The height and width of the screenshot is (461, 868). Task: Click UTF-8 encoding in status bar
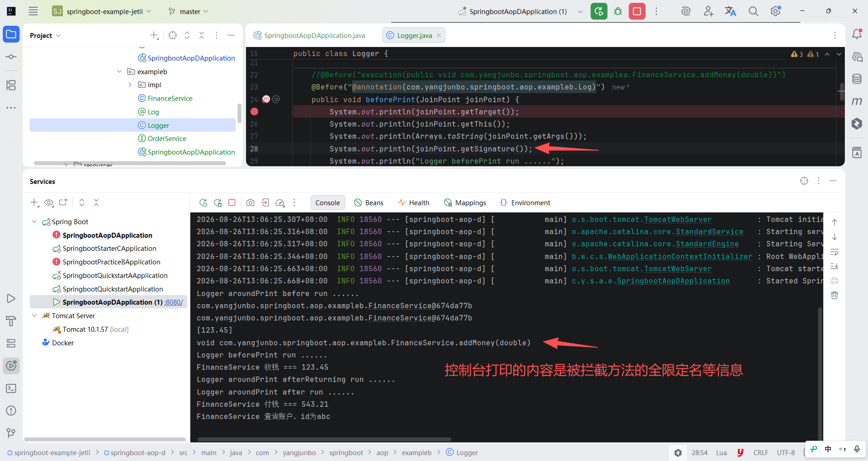point(786,452)
